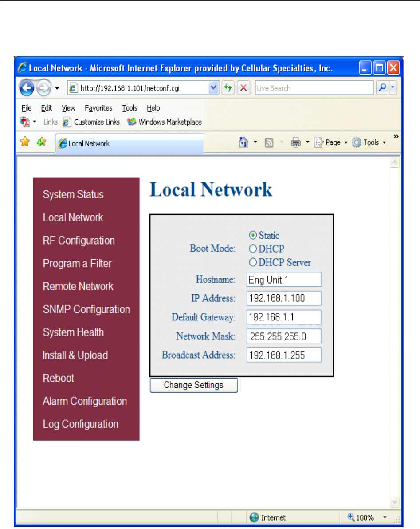The height and width of the screenshot is (529, 420).
Task: Open Log Configuration page
Action: (81, 424)
